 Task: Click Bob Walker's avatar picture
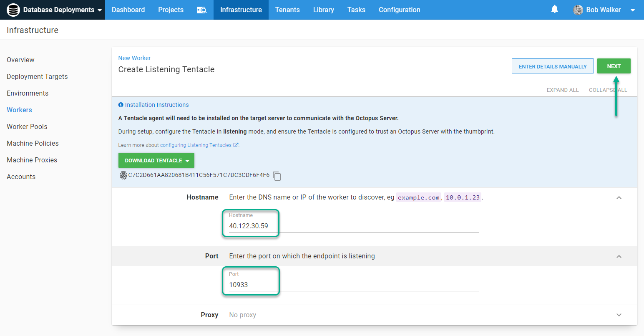coord(578,10)
